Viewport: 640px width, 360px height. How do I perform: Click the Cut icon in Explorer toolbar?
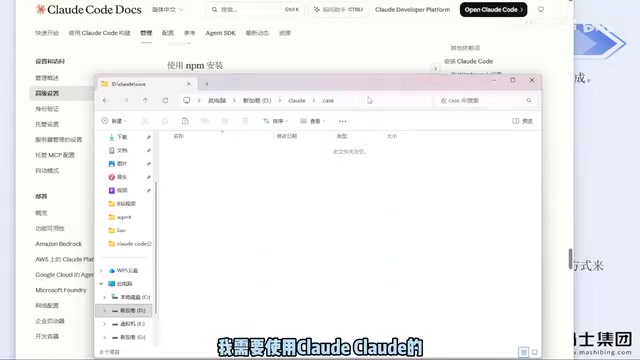click(x=145, y=121)
